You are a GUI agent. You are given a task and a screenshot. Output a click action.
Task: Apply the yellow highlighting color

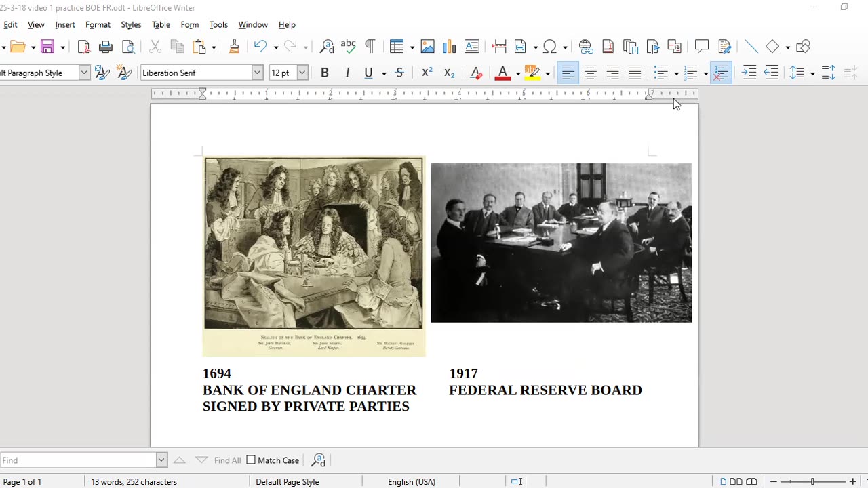(532, 73)
